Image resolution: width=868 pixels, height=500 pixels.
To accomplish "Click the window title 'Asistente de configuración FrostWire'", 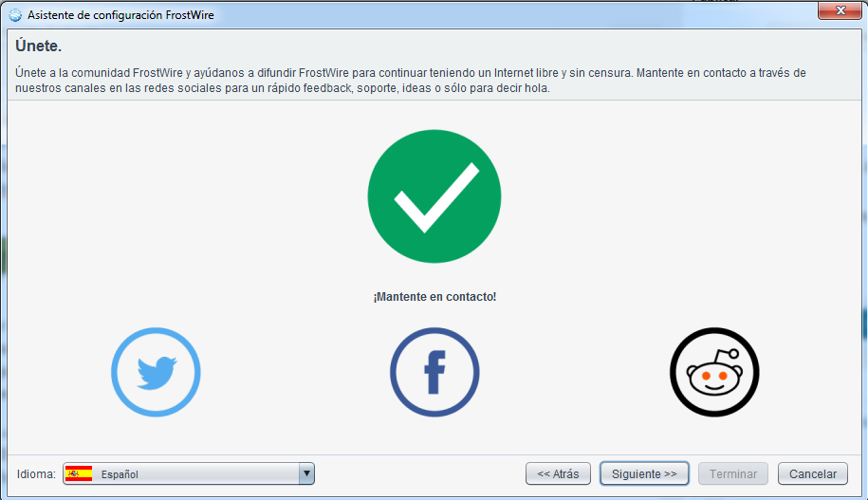I will [120, 15].
